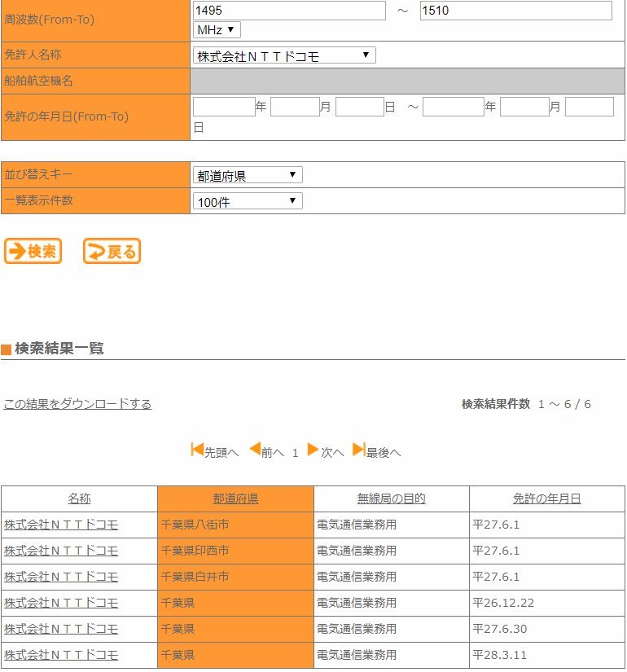Click the 戻る back button

point(112,252)
